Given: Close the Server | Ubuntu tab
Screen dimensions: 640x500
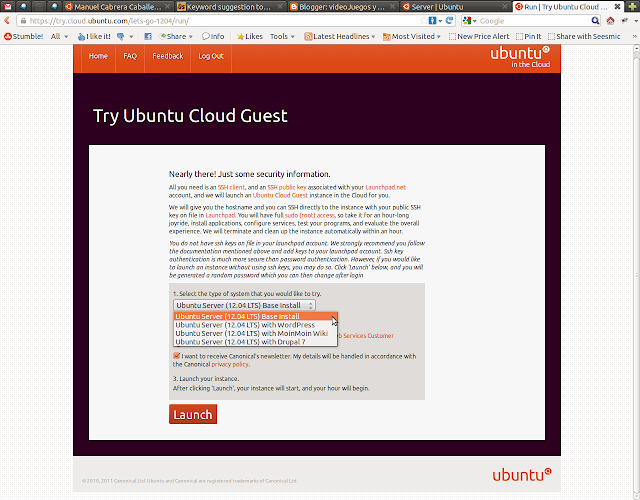Looking at the screenshot, I should coord(505,7).
